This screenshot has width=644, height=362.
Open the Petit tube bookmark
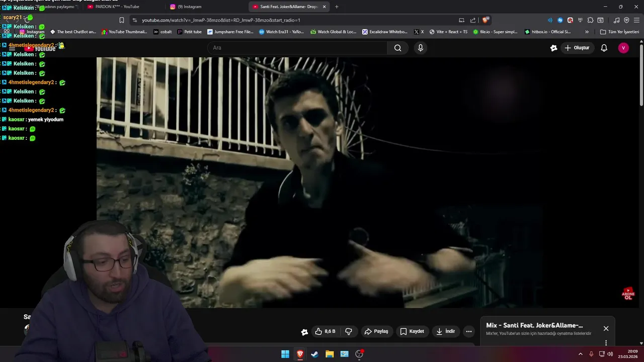click(189, 32)
